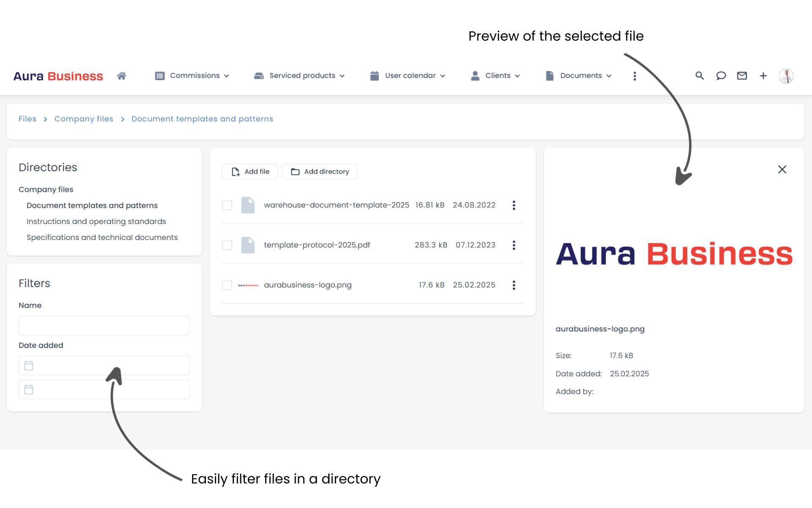Click the user avatar picture
Screen dimensions: 812x508
pyautogui.click(x=786, y=76)
